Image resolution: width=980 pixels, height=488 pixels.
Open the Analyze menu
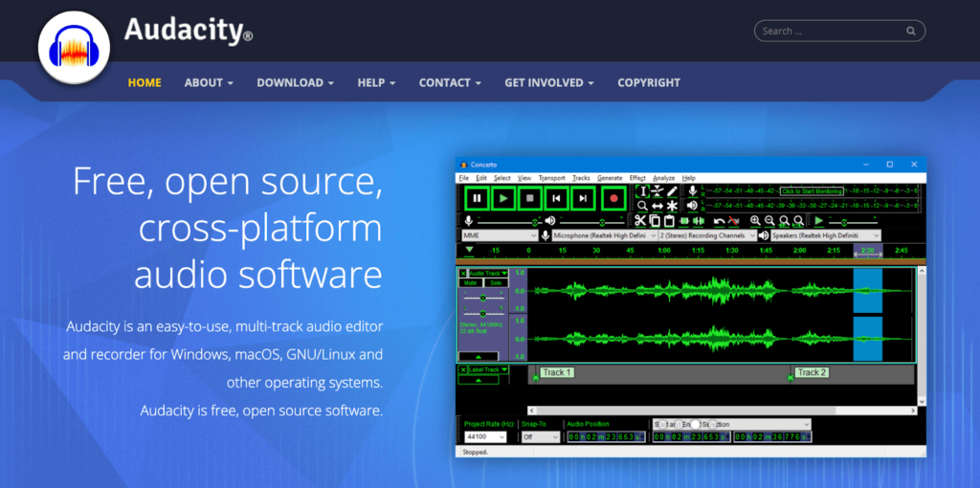coord(664,178)
